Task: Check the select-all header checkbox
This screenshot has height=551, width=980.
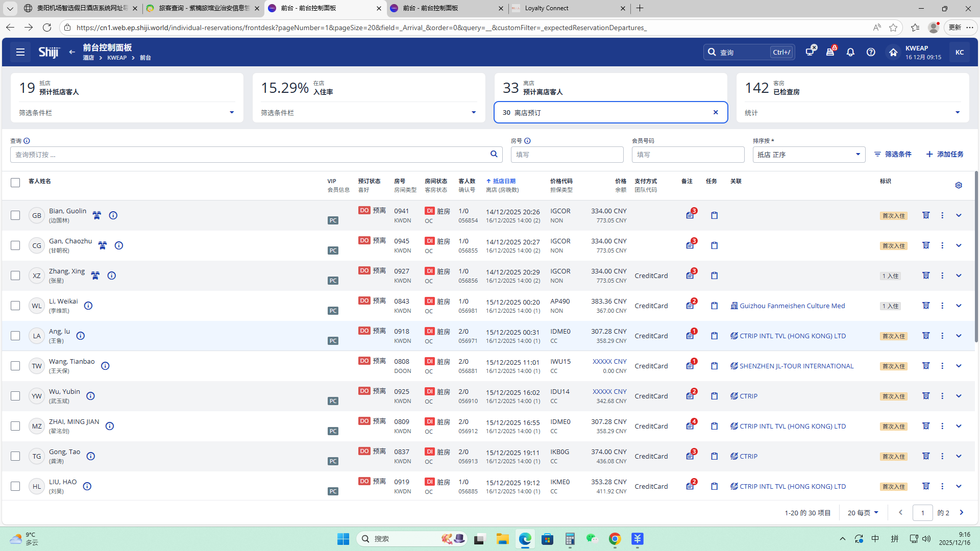Action: coord(15,183)
